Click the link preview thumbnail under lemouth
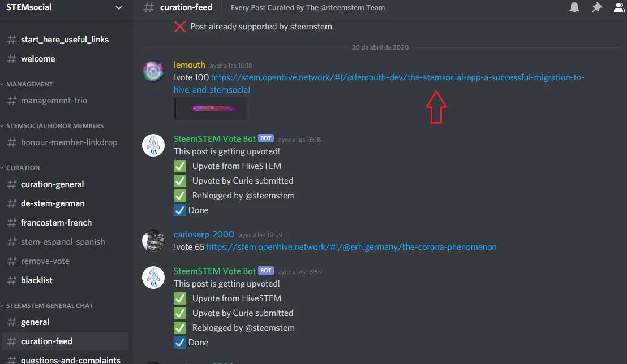This screenshot has height=364, width=627. coord(210,109)
